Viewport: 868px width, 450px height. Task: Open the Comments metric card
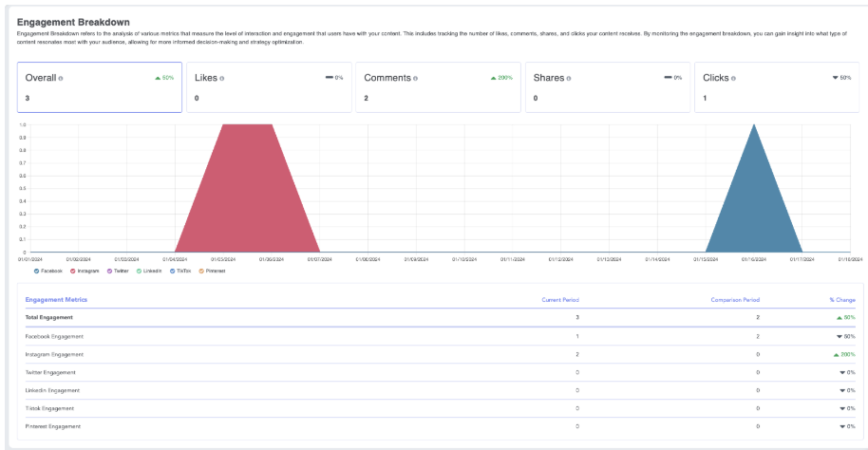(438, 87)
